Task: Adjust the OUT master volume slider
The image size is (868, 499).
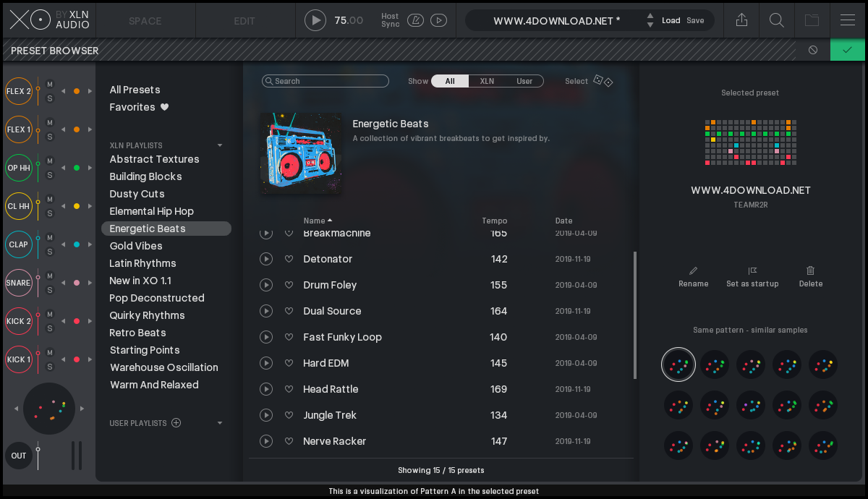Action: coord(38,456)
